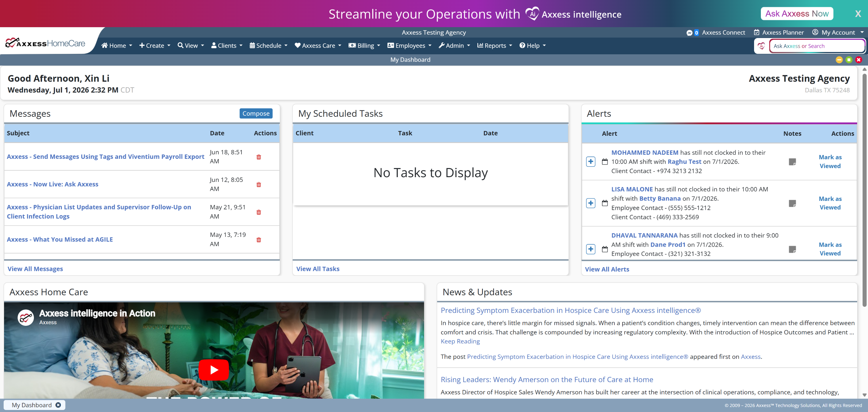Close the My Dashboard bottom tab
Screen dimensions: 868x412
58,405
